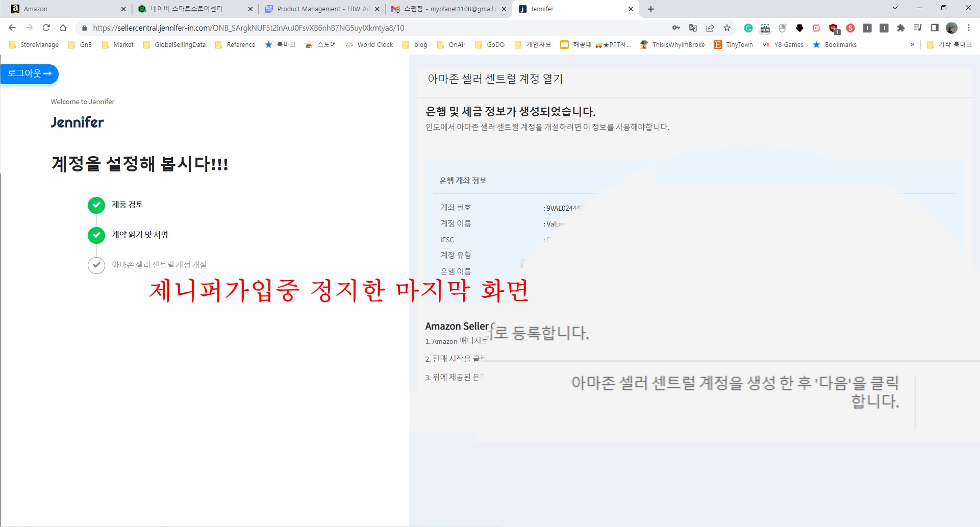
Task: Open the ThisIsWhyImBroke bookmark
Action: 672,45
